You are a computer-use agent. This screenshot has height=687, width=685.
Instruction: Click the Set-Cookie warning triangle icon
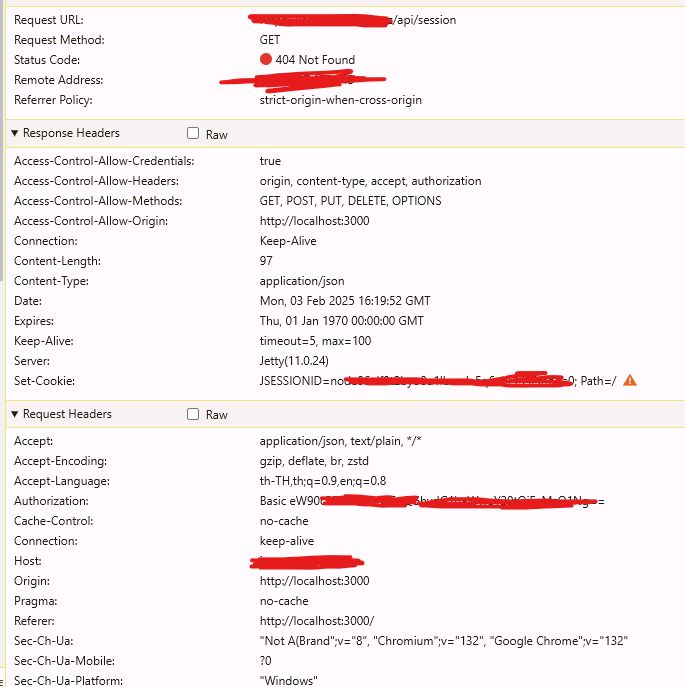[630, 381]
